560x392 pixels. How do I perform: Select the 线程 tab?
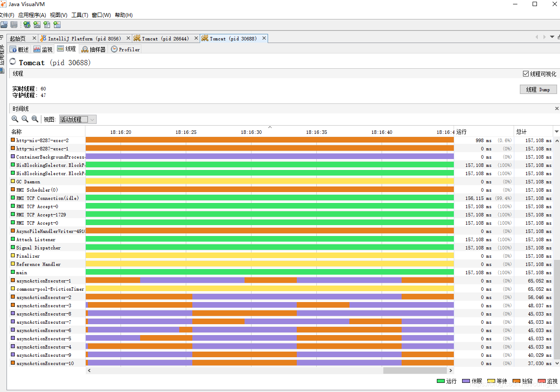coord(67,49)
